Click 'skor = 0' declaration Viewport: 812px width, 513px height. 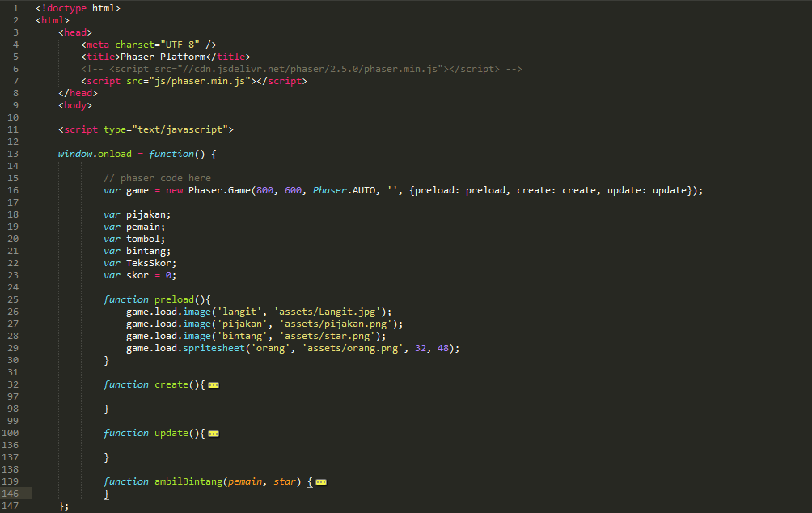click(x=149, y=275)
